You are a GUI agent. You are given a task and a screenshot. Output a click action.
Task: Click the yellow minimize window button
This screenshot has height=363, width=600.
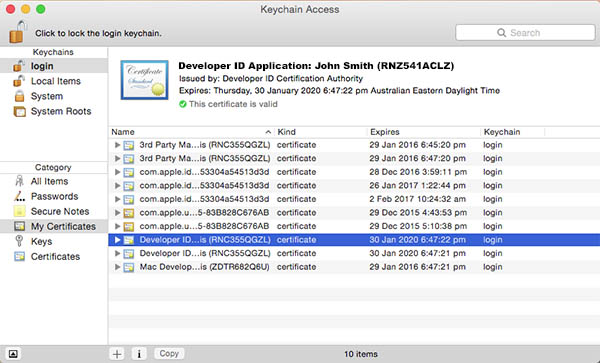(x=26, y=9)
